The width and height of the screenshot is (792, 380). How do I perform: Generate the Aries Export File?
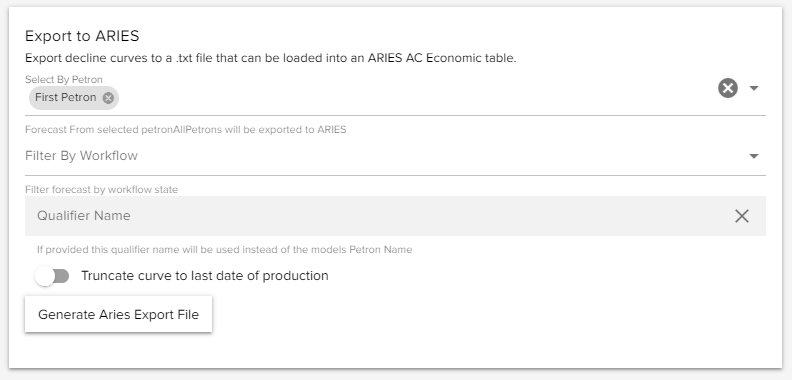pos(118,314)
